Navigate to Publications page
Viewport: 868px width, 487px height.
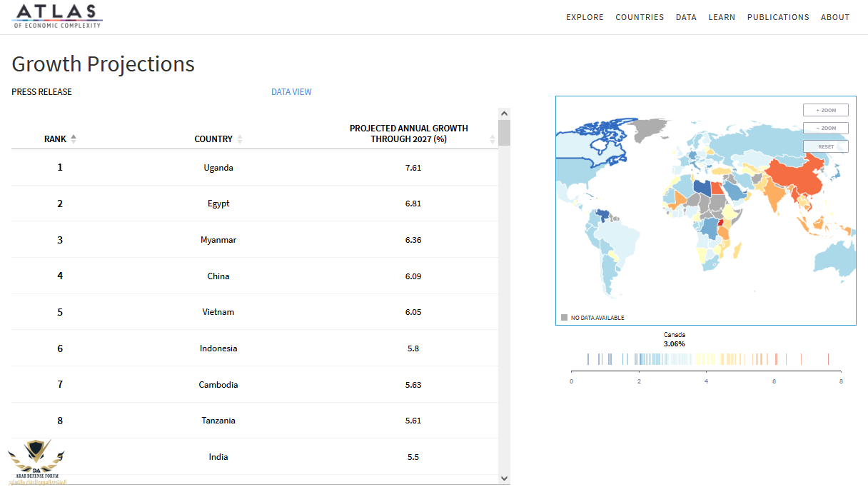(778, 17)
